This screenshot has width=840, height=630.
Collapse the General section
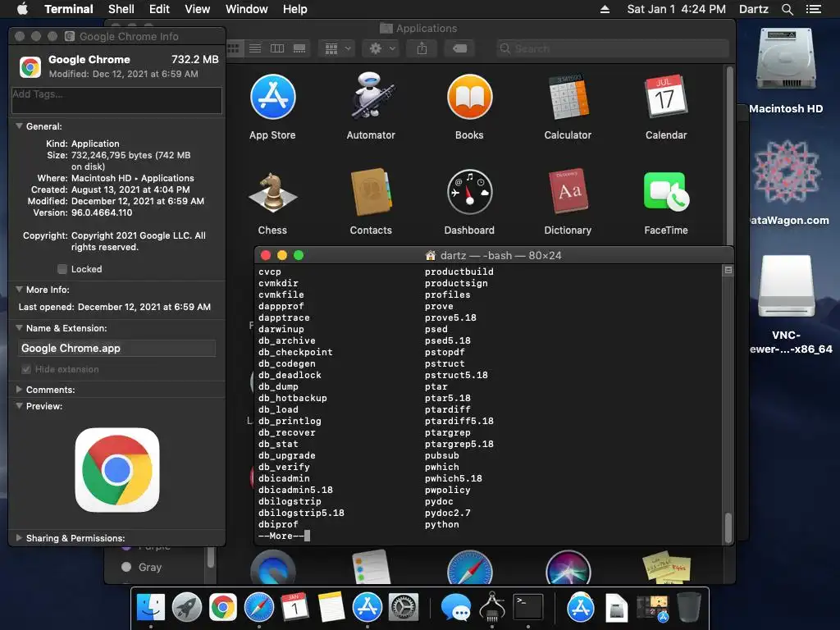pyautogui.click(x=20, y=126)
